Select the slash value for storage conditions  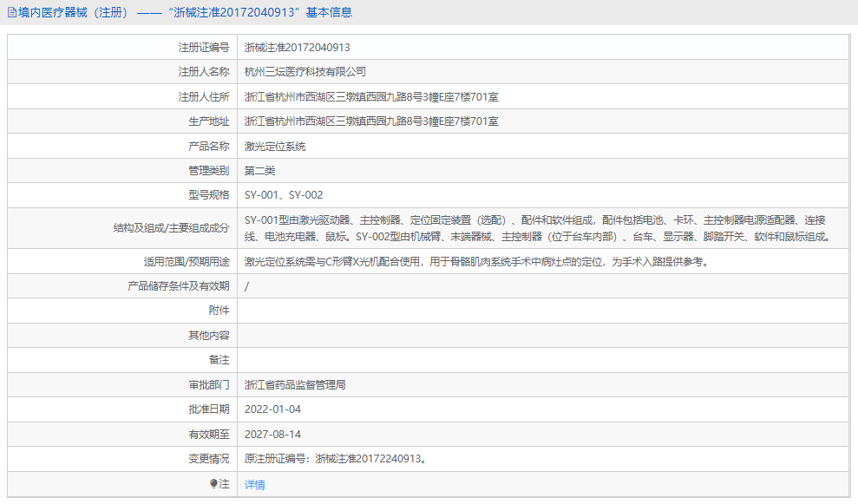(x=246, y=286)
